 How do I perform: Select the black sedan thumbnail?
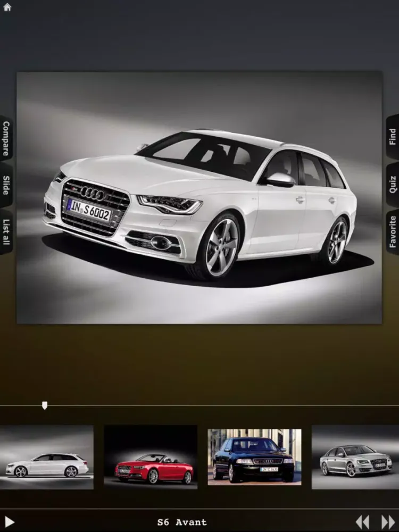point(254,457)
